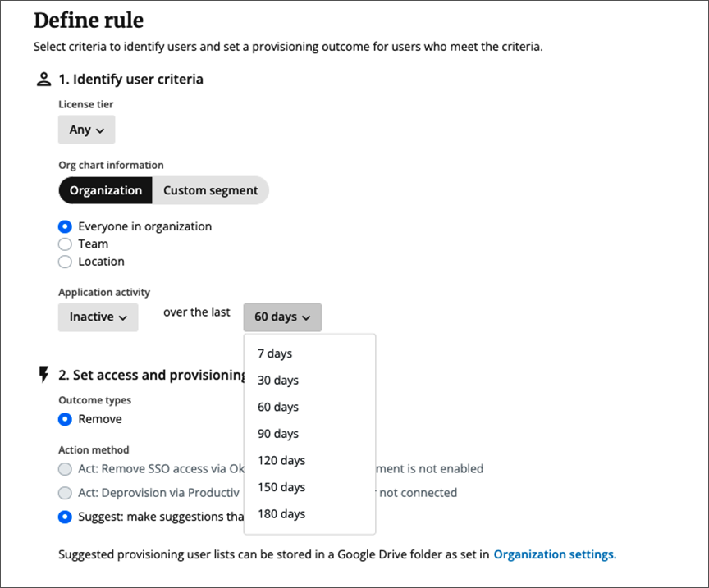Select the Everyone in organization radio button
This screenshot has height=588, width=709.
(65, 226)
